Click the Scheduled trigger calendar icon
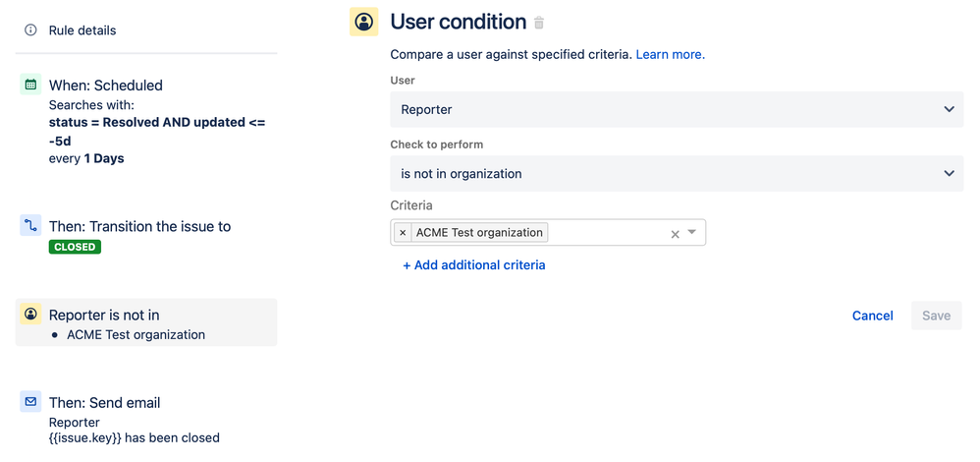Image resolution: width=980 pixels, height=462 pixels. (x=30, y=86)
